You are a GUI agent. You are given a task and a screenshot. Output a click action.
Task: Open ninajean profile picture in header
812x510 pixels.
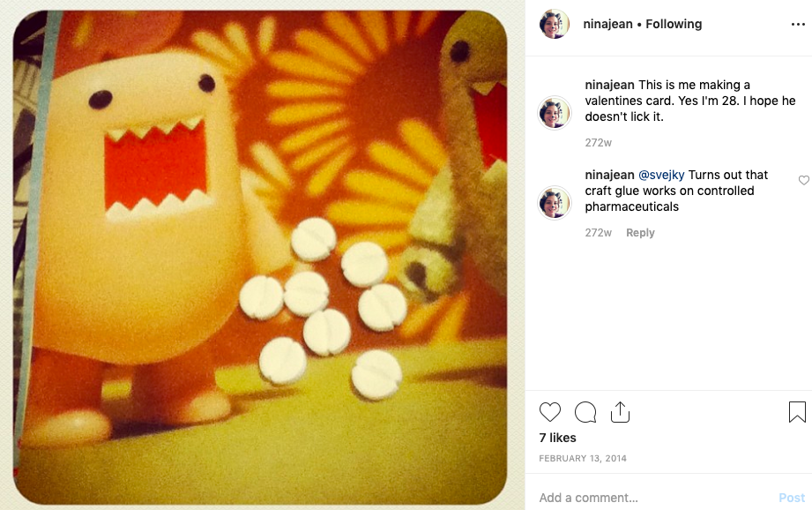[554, 24]
